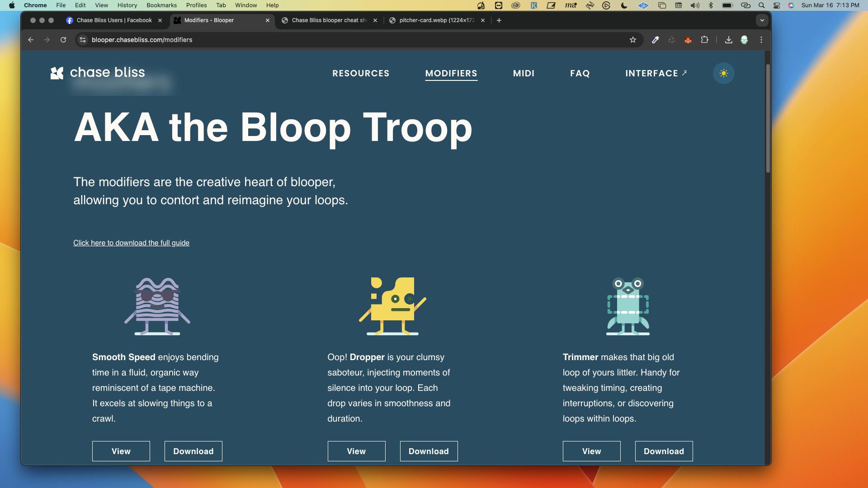Click the page vertical scrollbar thumb

click(x=768, y=118)
